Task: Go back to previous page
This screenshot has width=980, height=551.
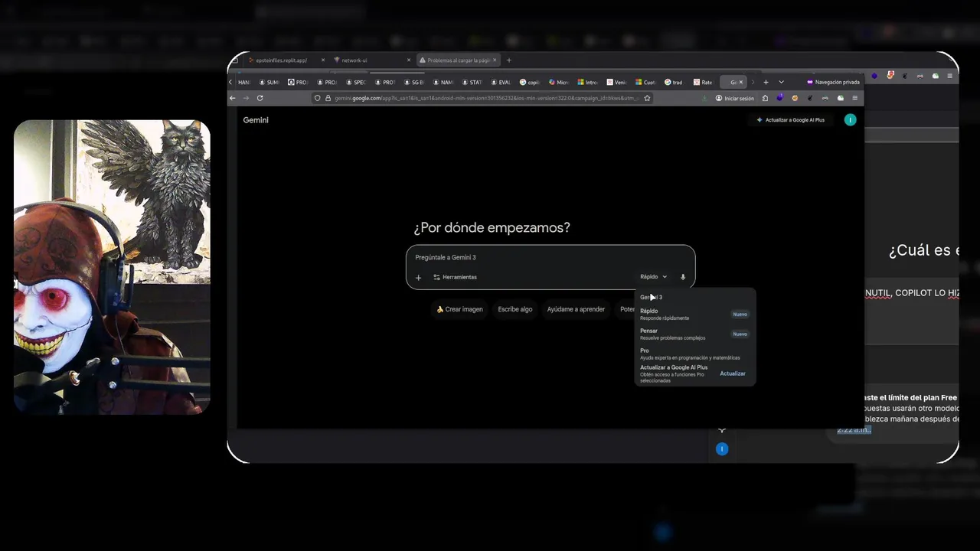Action: point(233,98)
